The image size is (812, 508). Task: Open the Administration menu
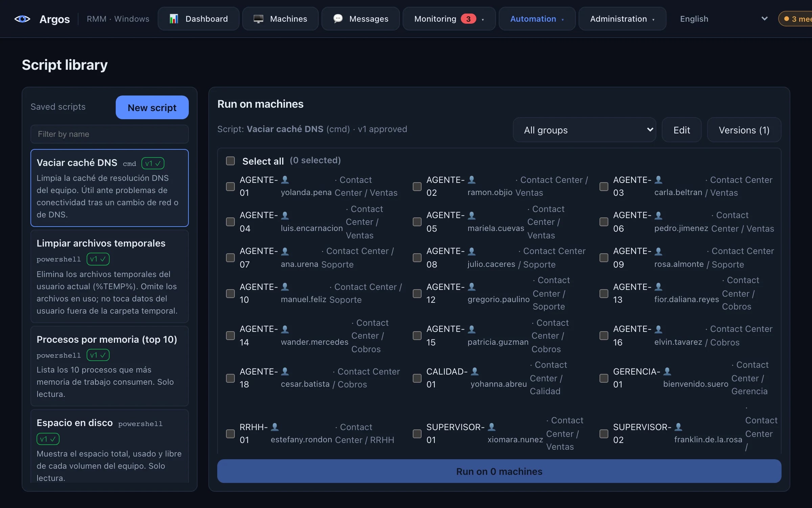623,19
